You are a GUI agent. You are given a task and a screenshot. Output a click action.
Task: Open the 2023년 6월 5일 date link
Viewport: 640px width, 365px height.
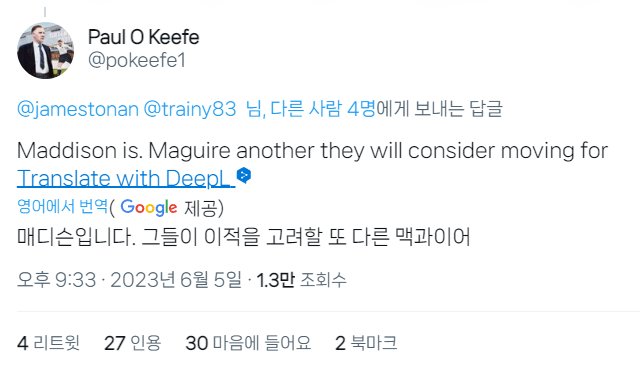(176, 280)
